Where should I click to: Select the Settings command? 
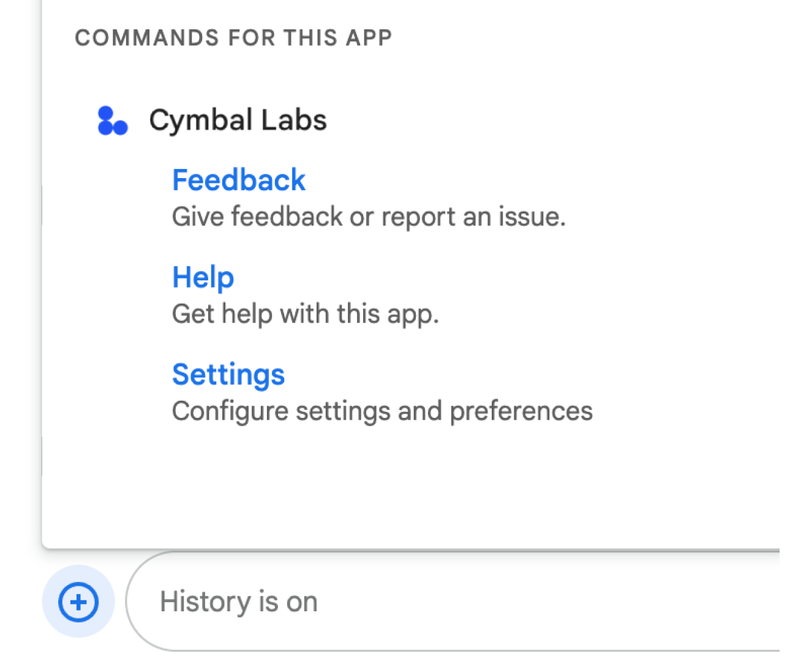pyautogui.click(x=228, y=374)
